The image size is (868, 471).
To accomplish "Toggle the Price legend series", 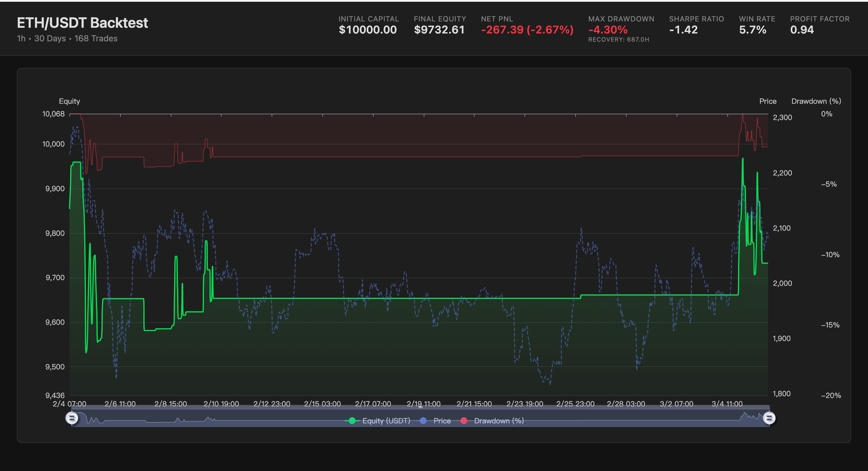I will 442,421.
